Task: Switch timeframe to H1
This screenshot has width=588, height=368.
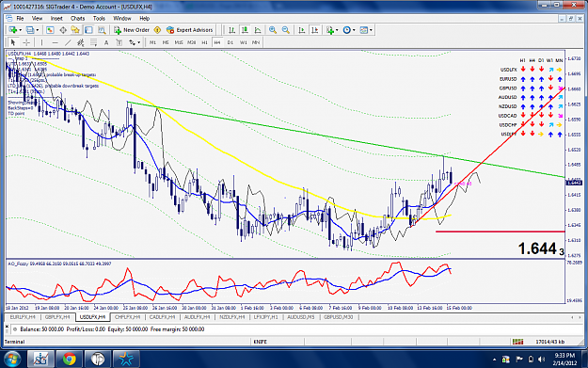Action: tap(204, 42)
